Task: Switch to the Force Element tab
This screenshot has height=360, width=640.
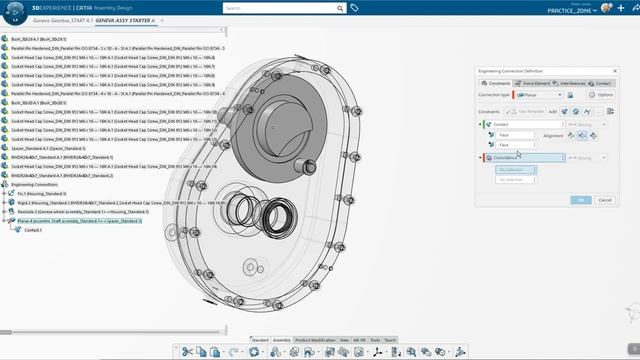Action: point(532,83)
